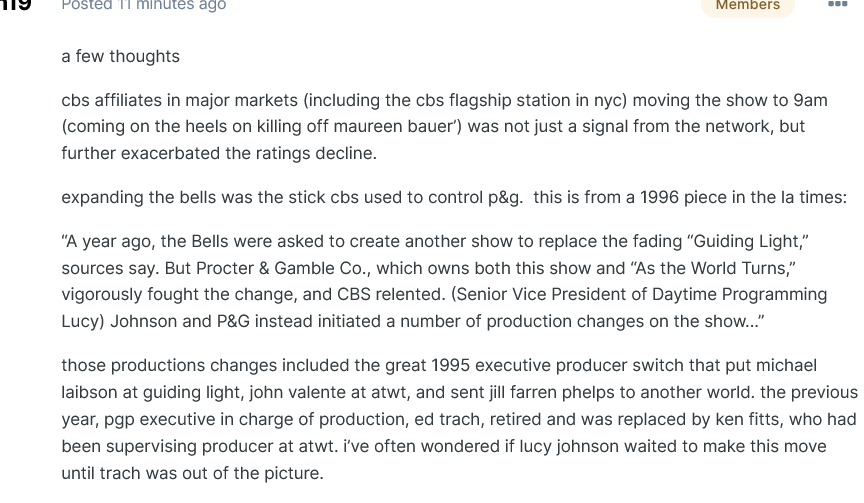This screenshot has height=503, width=864.
Task: Click the paragraph starting 'those productions changes included'
Action: click(460, 419)
